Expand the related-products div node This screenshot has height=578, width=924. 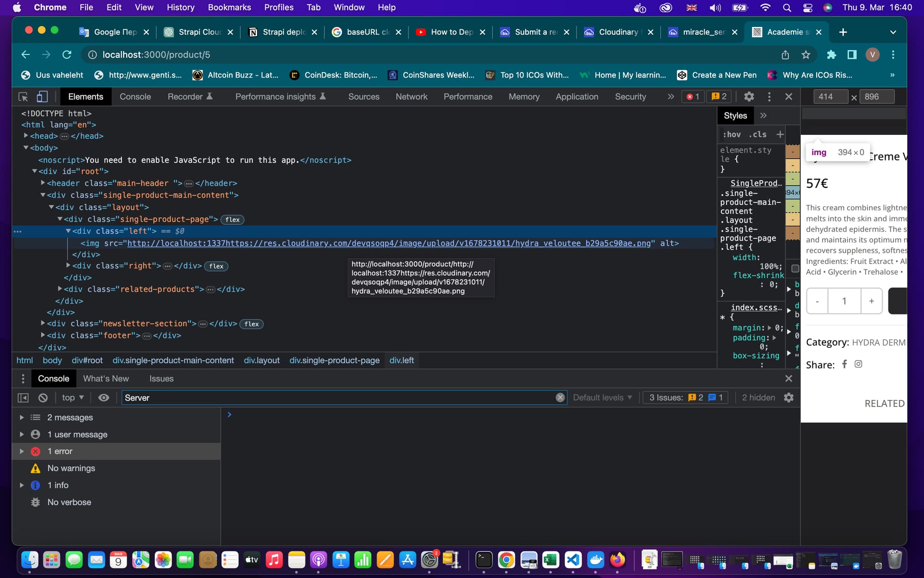click(60, 289)
